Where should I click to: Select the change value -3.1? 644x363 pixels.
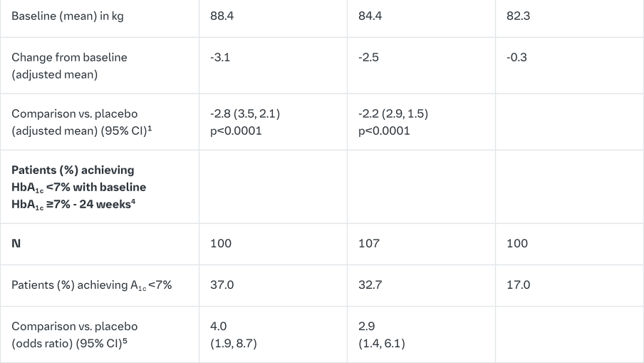click(x=220, y=57)
